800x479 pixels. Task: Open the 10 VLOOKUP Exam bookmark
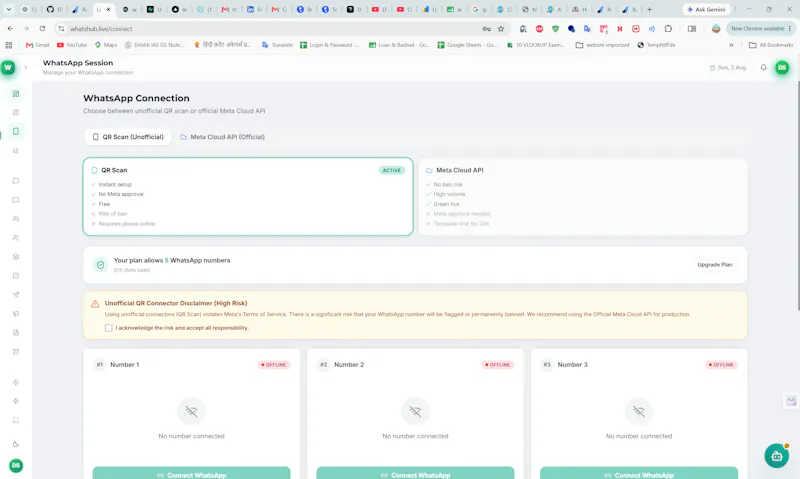pyautogui.click(x=535, y=45)
